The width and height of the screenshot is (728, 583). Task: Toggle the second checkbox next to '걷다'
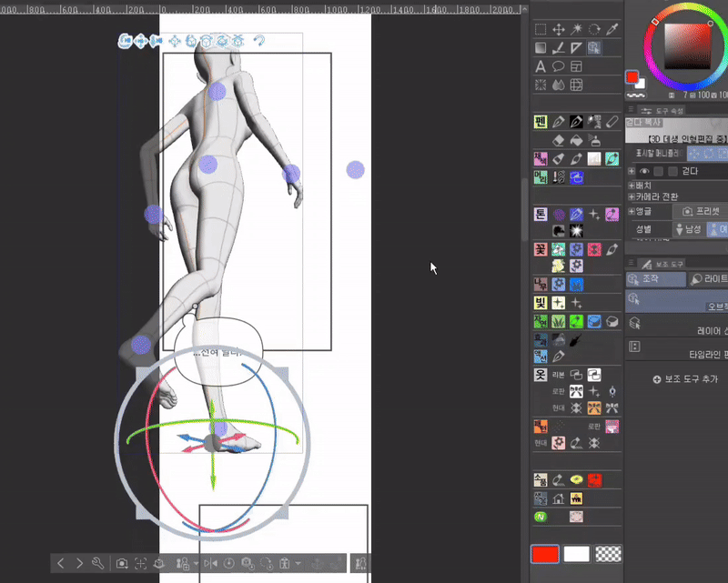point(672,171)
